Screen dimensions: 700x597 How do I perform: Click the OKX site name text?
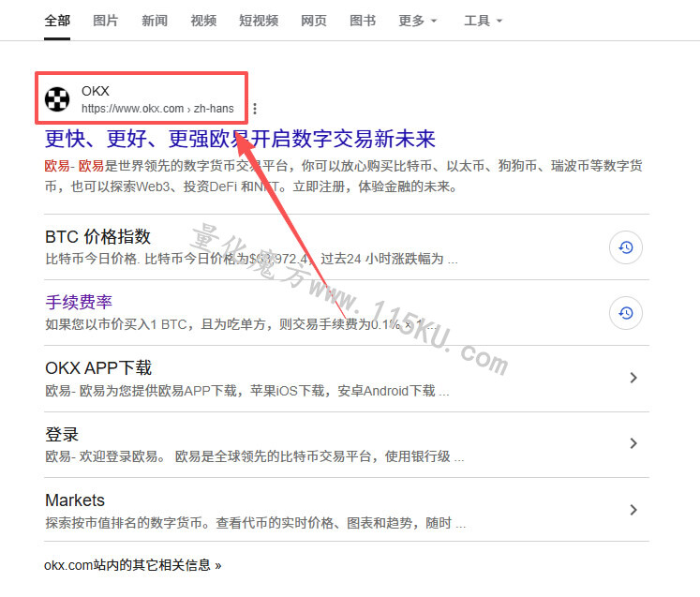(x=95, y=91)
